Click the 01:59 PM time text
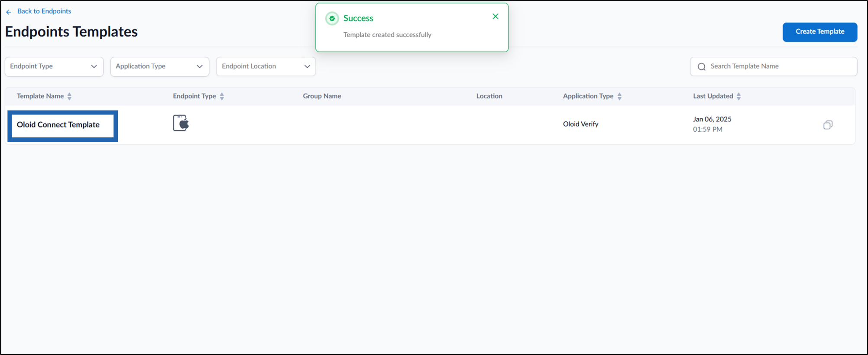Screen dimensions: 868x355 708,129
